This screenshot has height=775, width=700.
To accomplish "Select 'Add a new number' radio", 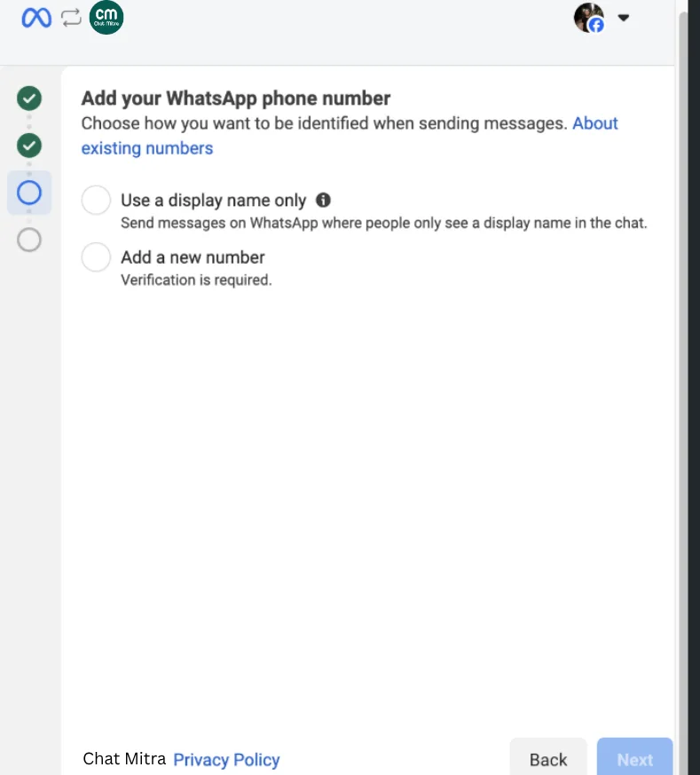I will tap(96, 257).
